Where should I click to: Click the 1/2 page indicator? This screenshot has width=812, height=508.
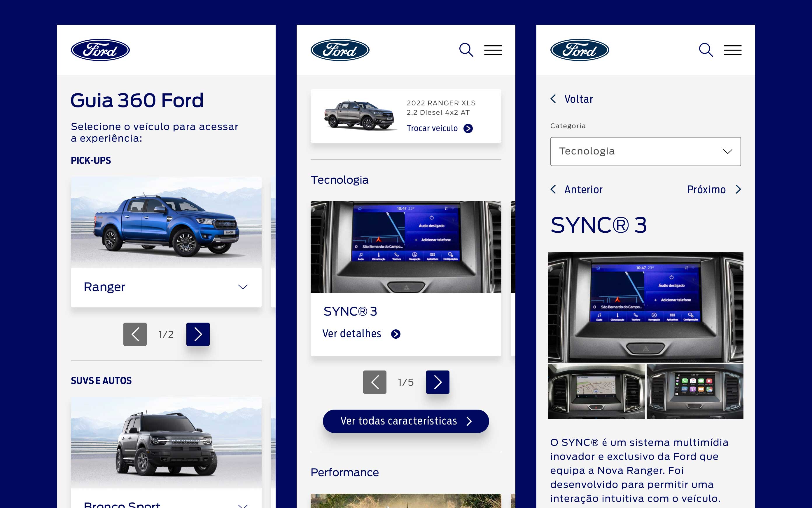(x=166, y=334)
